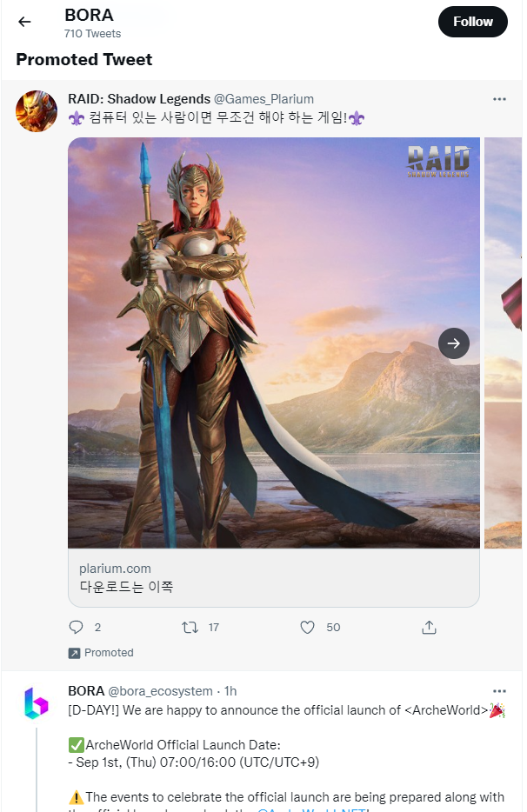Open RAID Shadow Legends profile avatar

tap(37, 111)
